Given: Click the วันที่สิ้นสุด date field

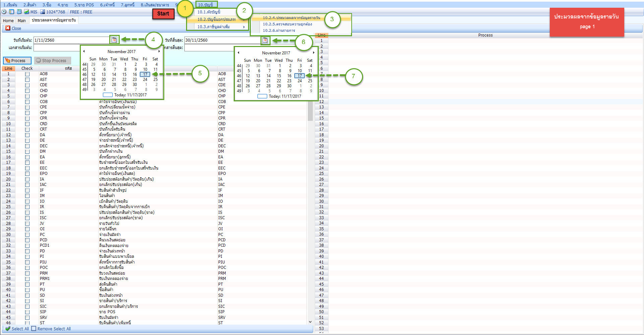Looking at the screenshot, I should (223, 40).
